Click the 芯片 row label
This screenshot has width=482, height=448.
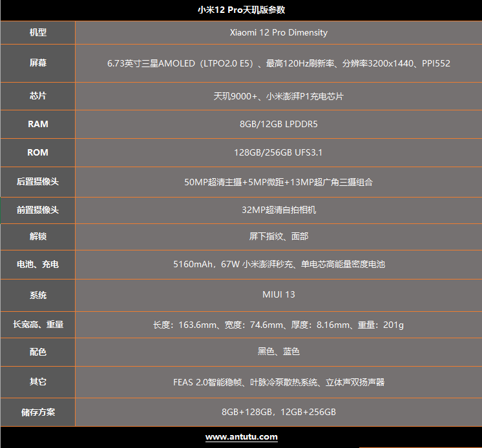(38, 96)
